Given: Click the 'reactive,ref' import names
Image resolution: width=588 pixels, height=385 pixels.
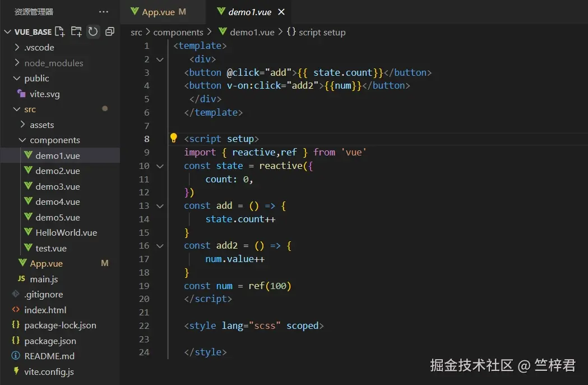Looking at the screenshot, I should tap(265, 152).
